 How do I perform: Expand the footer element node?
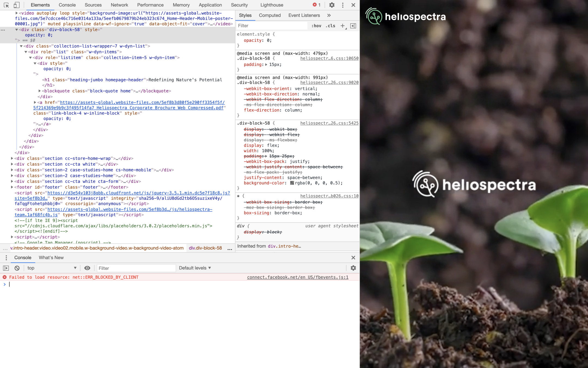(x=12, y=187)
